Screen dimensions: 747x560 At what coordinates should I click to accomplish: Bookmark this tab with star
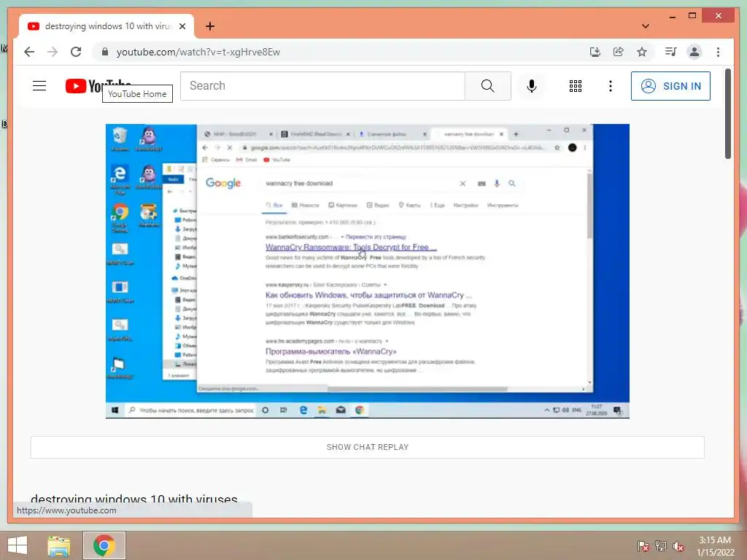[642, 52]
